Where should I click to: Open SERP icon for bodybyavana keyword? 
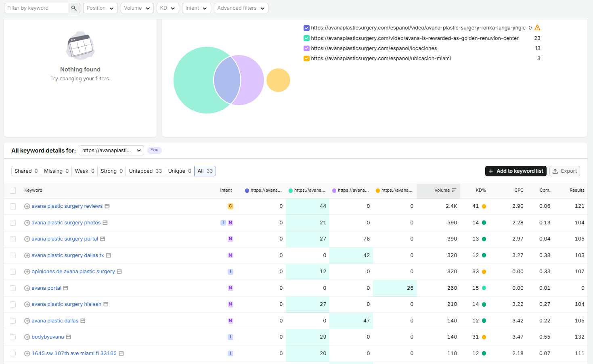tap(68, 337)
